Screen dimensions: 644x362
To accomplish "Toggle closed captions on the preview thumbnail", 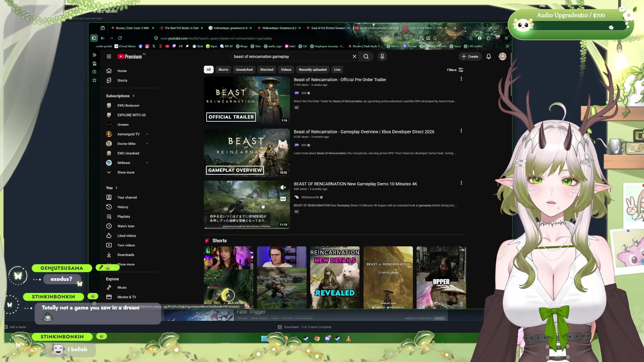I will click(283, 199).
